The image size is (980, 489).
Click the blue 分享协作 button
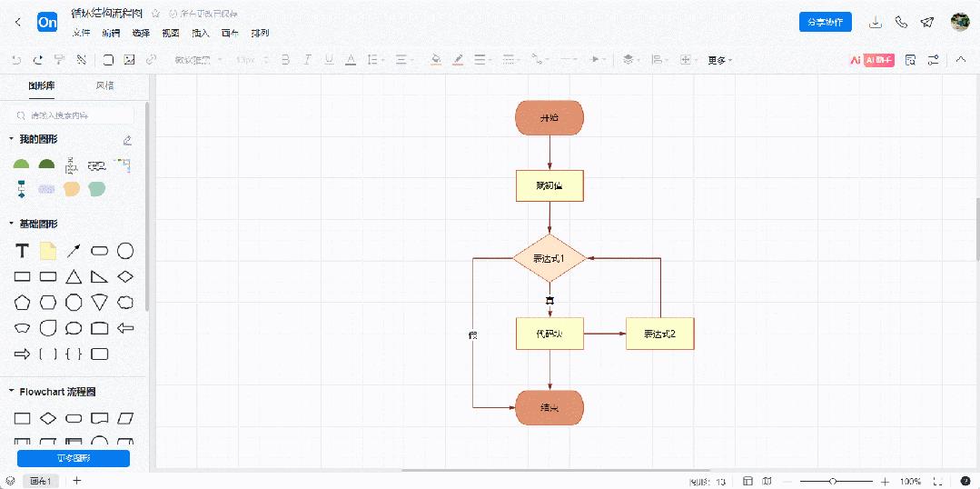click(x=825, y=22)
